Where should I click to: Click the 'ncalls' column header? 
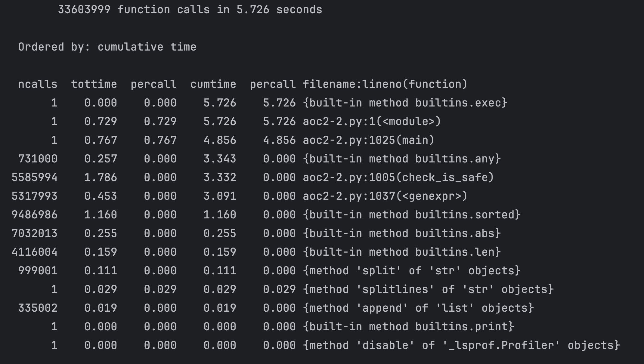pyautogui.click(x=38, y=84)
